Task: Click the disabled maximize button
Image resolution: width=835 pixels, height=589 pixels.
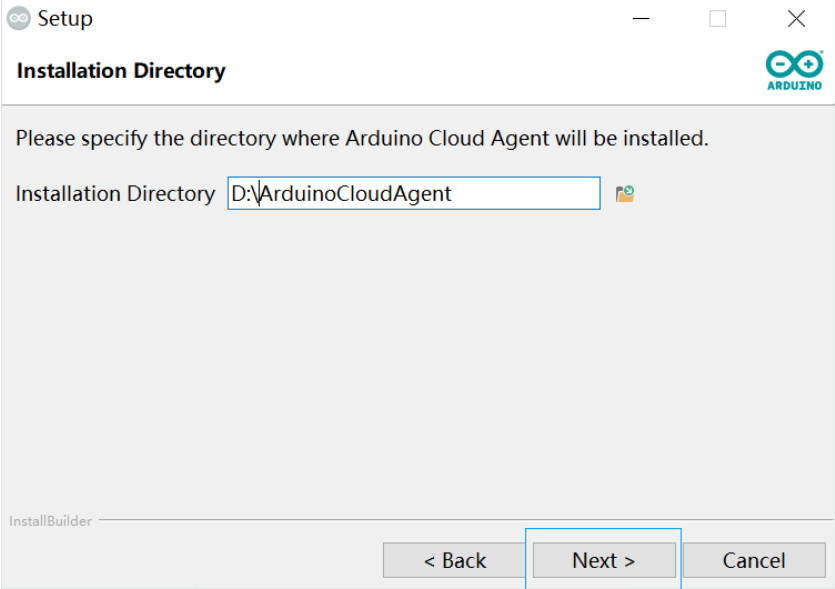Action: 717,19
